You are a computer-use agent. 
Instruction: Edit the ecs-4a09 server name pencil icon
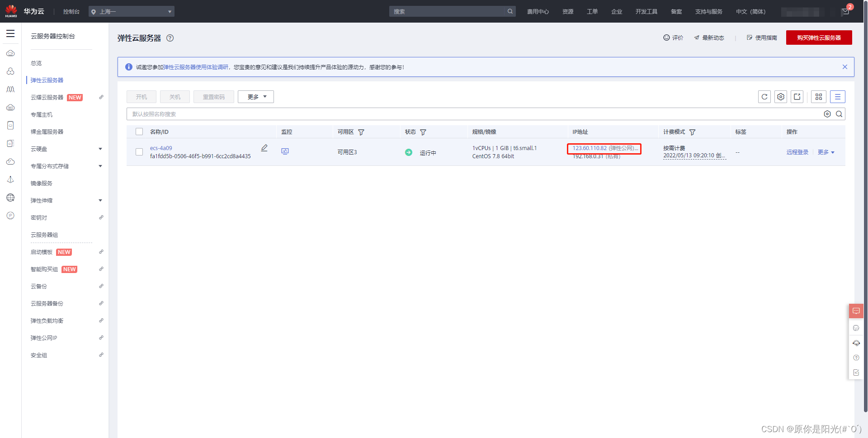pos(264,148)
